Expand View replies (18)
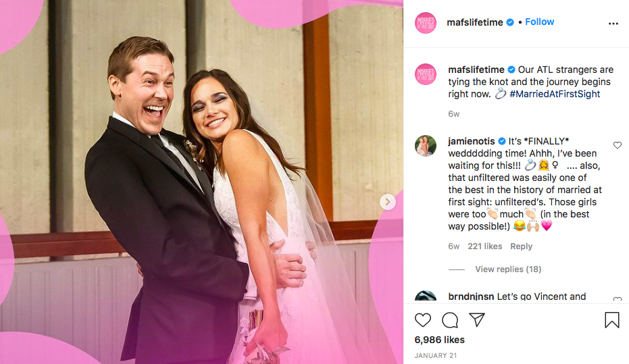This screenshot has width=629, height=364. [x=508, y=269]
